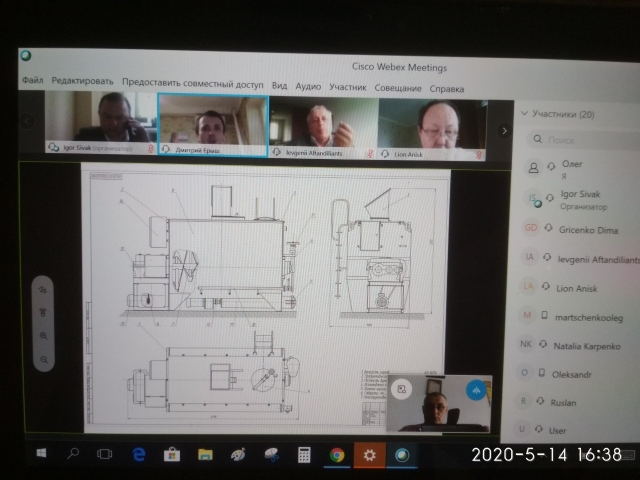640x480 pixels.
Task: Open Task View on the taskbar
Action: tap(104, 454)
